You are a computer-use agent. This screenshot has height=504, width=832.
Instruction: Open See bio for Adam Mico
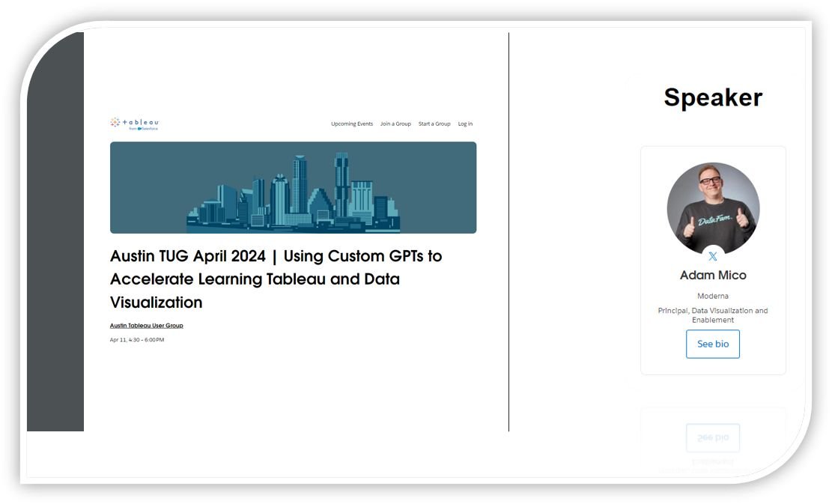pyautogui.click(x=713, y=344)
